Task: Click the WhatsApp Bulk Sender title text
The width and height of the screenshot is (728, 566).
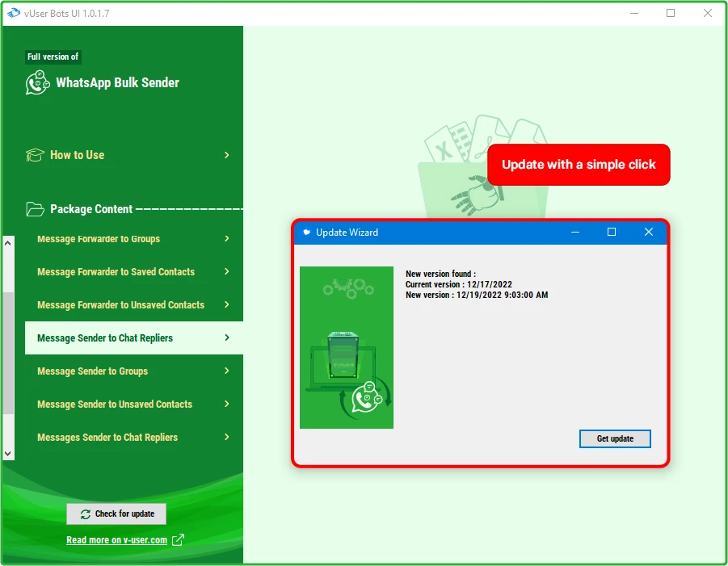Action: pyautogui.click(x=117, y=82)
